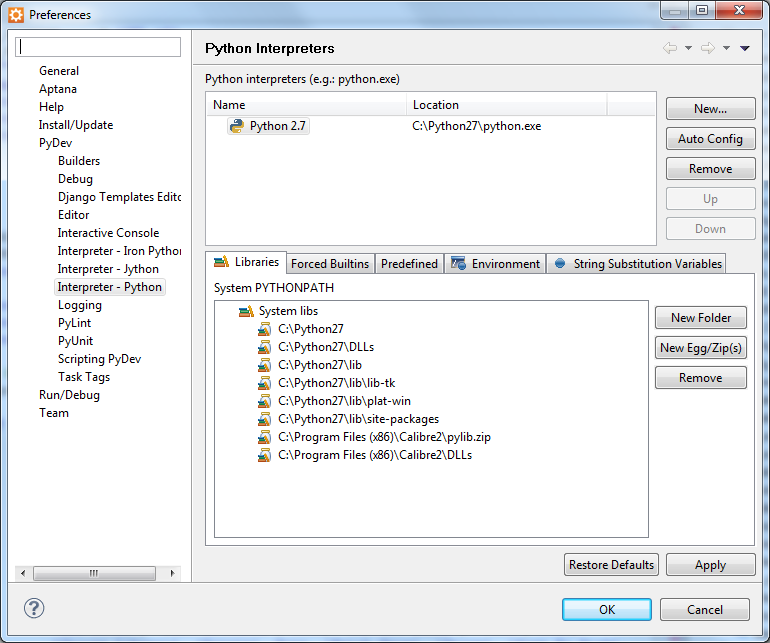Click the icon beside the C:\Python27 root entry
Screen dimensions: 770x643
click(x=264, y=329)
